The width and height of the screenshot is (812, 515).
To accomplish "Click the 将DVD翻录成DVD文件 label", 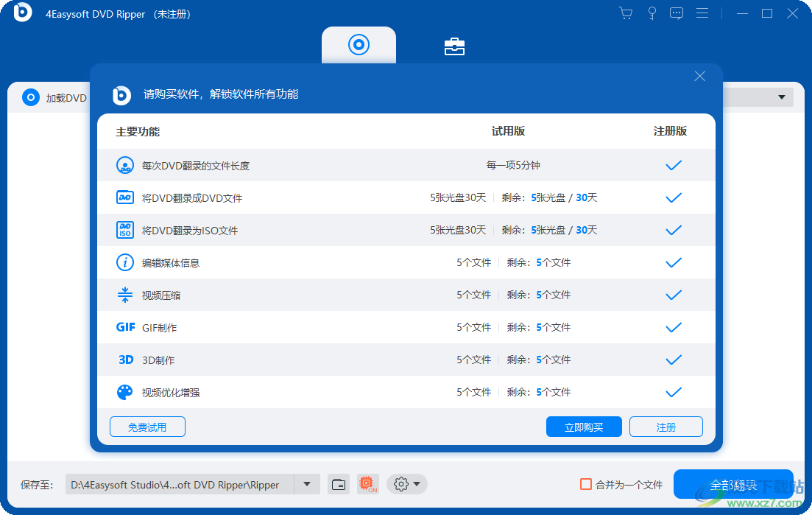I will pos(192,198).
